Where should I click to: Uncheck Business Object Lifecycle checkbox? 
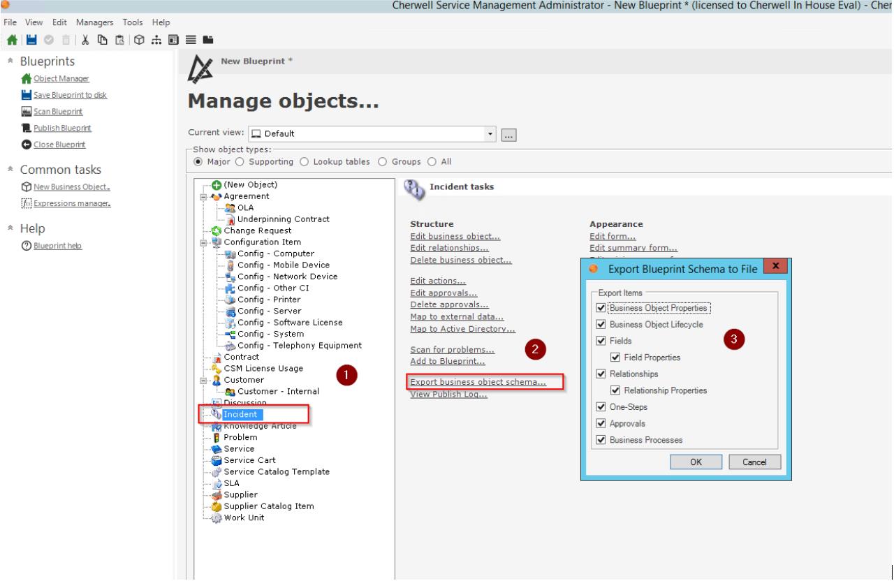coord(601,324)
